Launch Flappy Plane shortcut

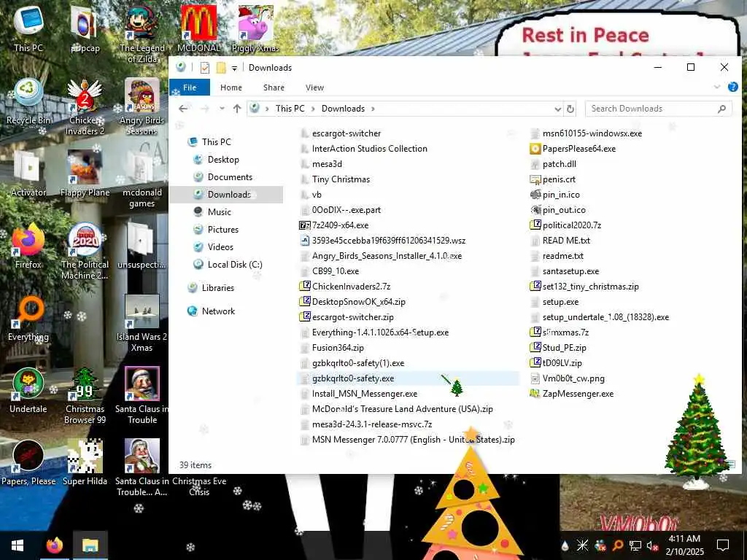(x=85, y=174)
